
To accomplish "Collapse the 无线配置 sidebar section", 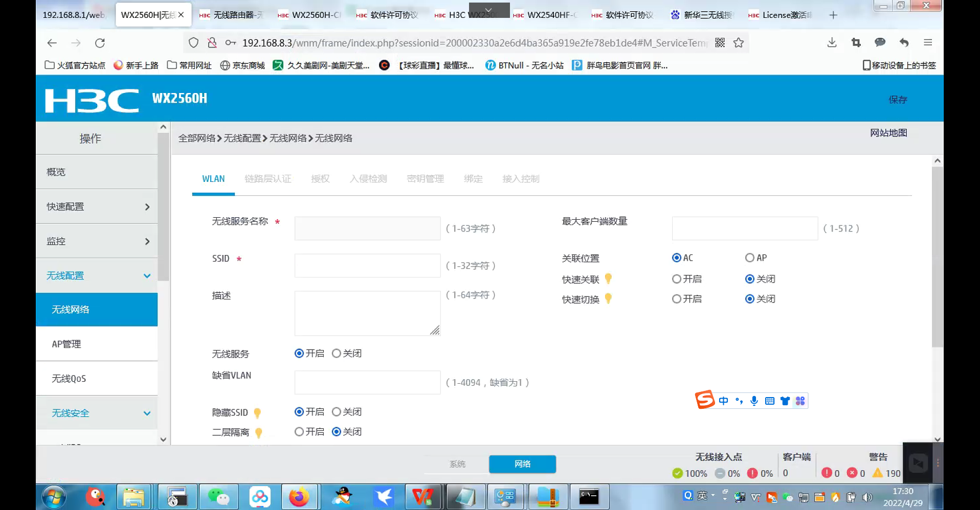I will click(x=97, y=276).
